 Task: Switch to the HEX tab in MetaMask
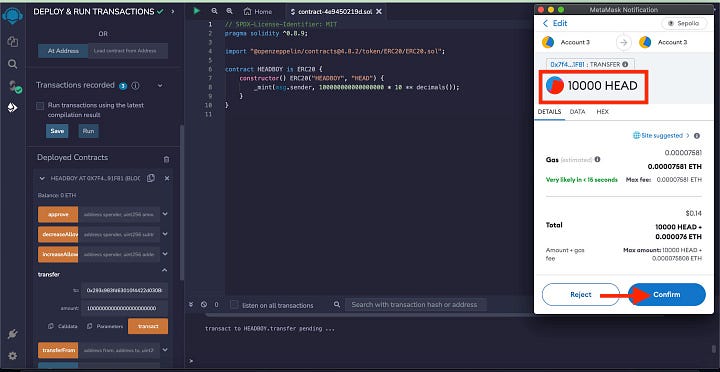[x=602, y=112]
